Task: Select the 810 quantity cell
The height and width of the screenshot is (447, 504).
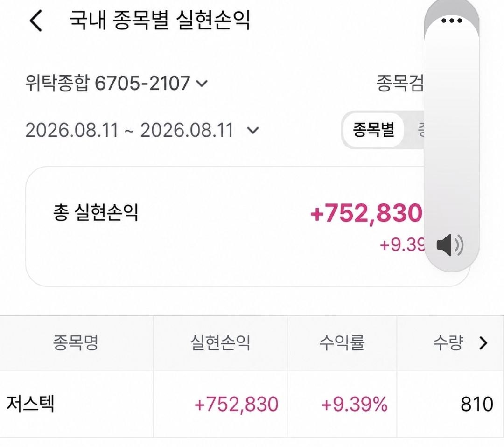Action: click(x=476, y=404)
